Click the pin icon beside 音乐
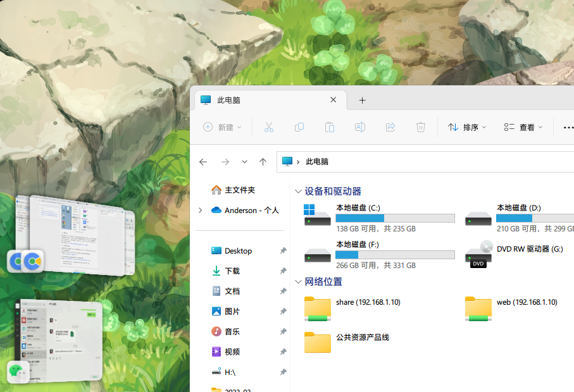Image resolution: width=574 pixels, height=392 pixels. 283,331
